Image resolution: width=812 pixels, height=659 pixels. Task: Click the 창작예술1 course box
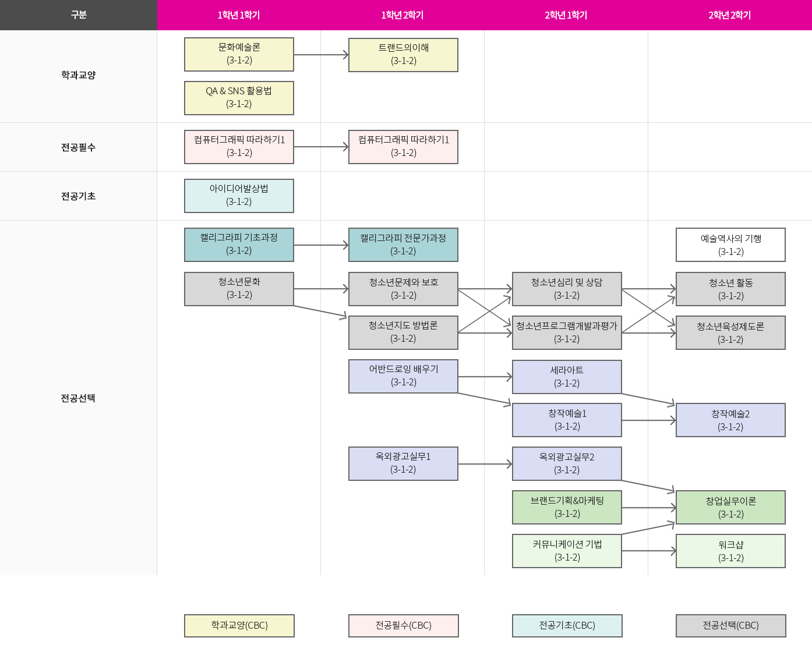coord(567,420)
